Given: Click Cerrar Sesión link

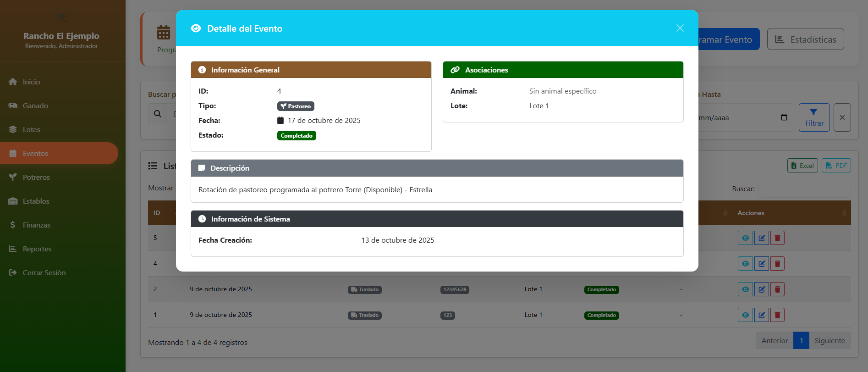Looking at the screenshot, I should tap(59, 272).
